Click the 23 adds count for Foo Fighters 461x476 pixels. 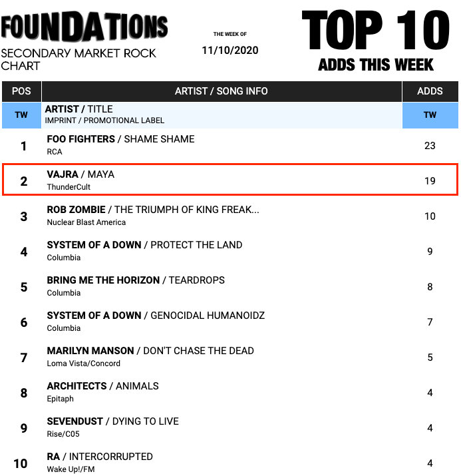coord(430,145)
